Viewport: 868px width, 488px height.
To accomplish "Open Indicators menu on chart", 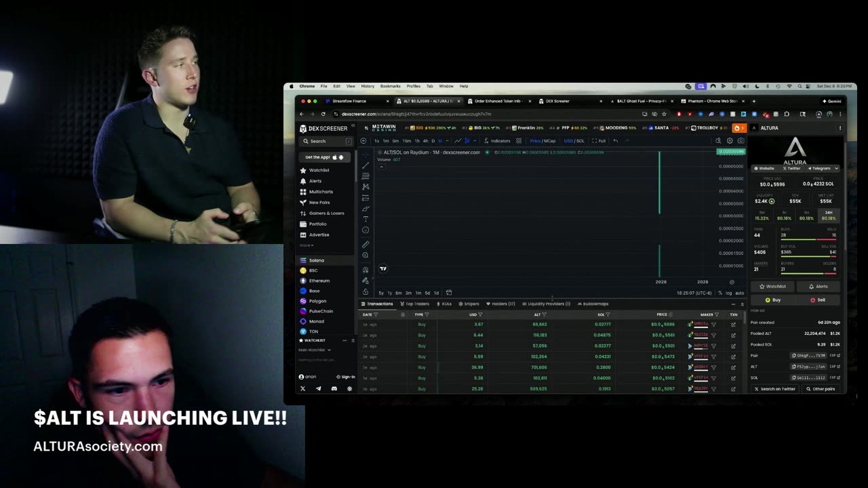I will pyautogui.click(x=497, y=141).
